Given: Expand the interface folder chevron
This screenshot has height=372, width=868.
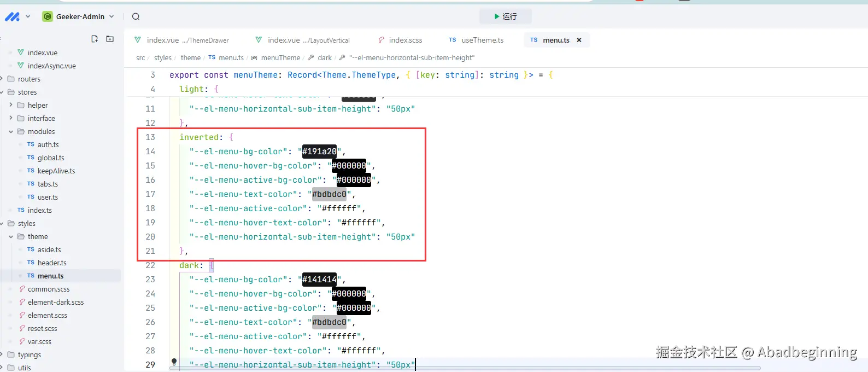Looking at the screenshot, I should pos(11,118).
